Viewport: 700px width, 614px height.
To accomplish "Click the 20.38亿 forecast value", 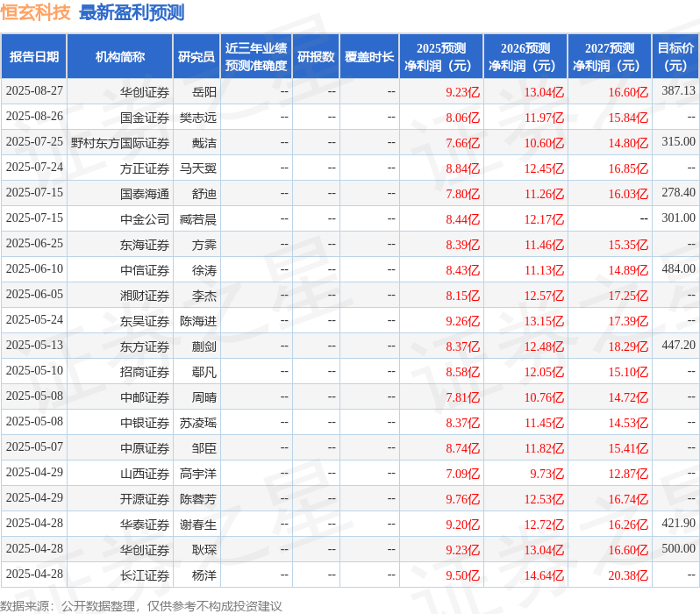I will click(628, 575).
